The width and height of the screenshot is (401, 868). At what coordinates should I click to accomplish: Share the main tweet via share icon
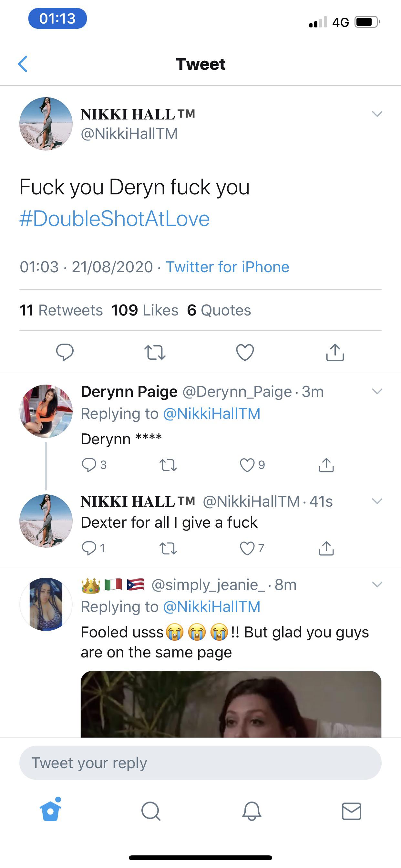tap(335, 352)
